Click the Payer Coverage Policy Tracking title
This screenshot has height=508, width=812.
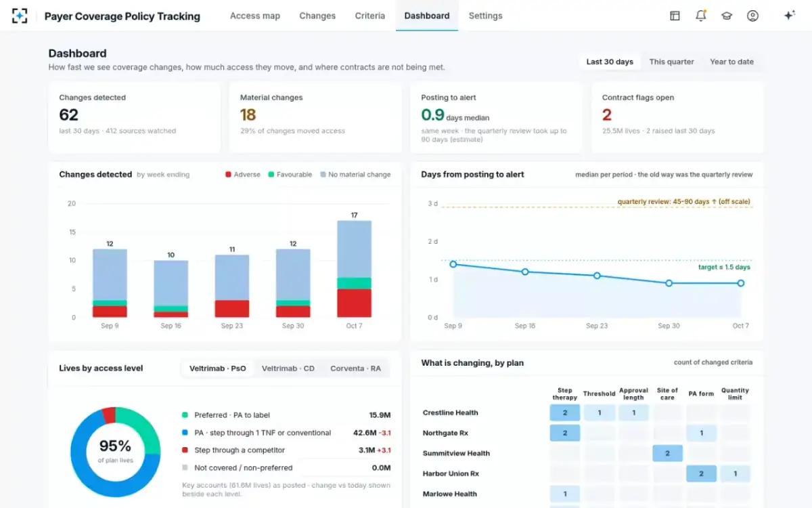coord(122,16)
